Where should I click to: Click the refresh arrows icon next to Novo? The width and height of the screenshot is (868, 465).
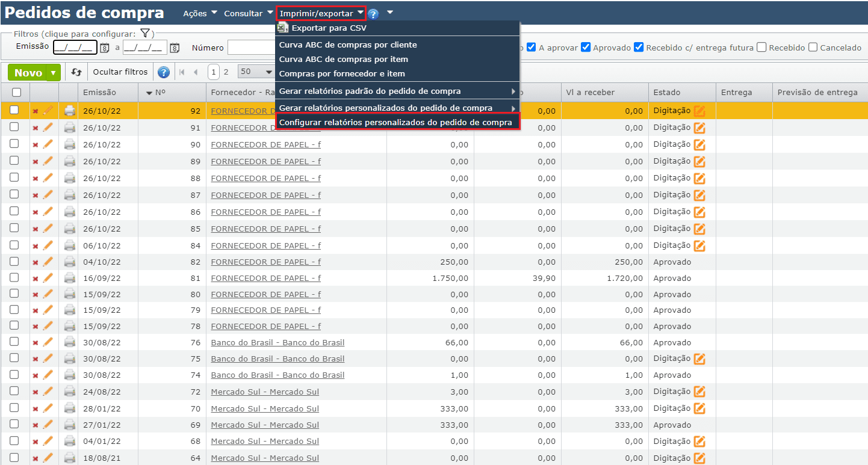pos(76,72)
